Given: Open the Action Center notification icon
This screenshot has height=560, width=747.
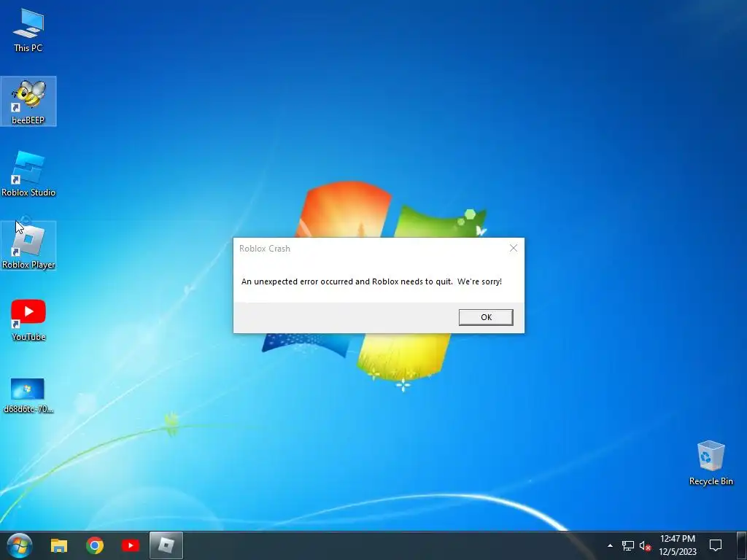Looking at the screenshot, I should click(716, 545).
